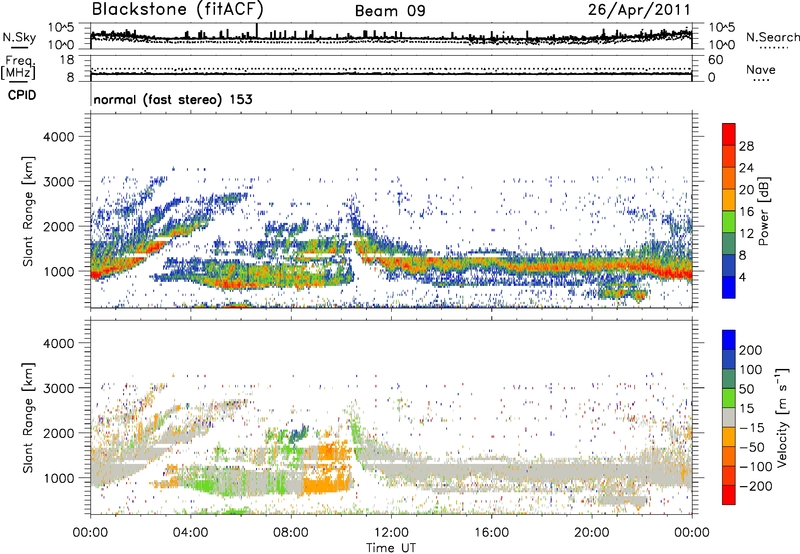Click the 'Blackstone (fitACF)' plot title
Screen dimensions: 800x554
coord(178,9)
